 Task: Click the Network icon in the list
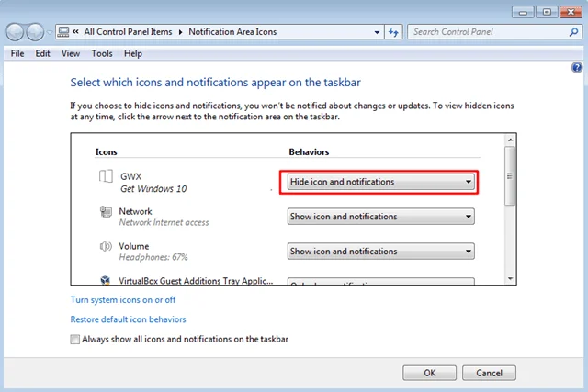tap(106, 212)
